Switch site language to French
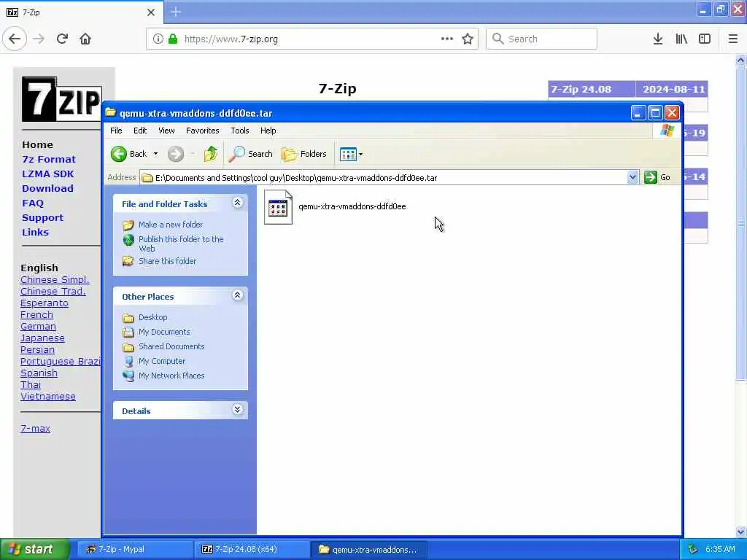Viewport: 747px width, 560px height. (x=36, y=315)
